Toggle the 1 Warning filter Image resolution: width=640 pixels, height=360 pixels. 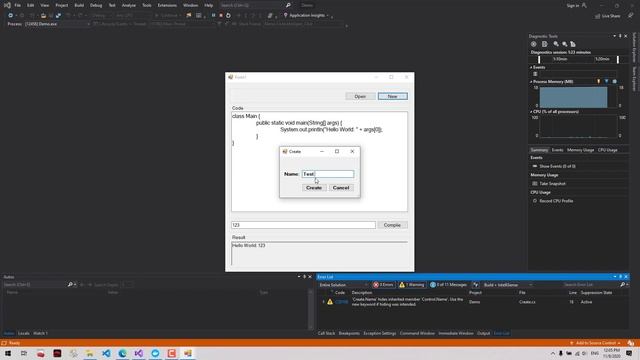(x=411, y=285)
